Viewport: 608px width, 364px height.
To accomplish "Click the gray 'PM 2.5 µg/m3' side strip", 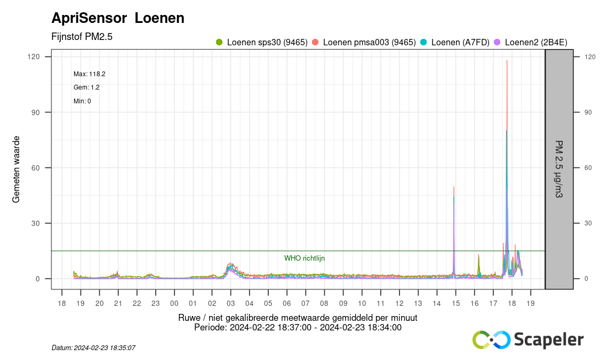I will [559, 169].
